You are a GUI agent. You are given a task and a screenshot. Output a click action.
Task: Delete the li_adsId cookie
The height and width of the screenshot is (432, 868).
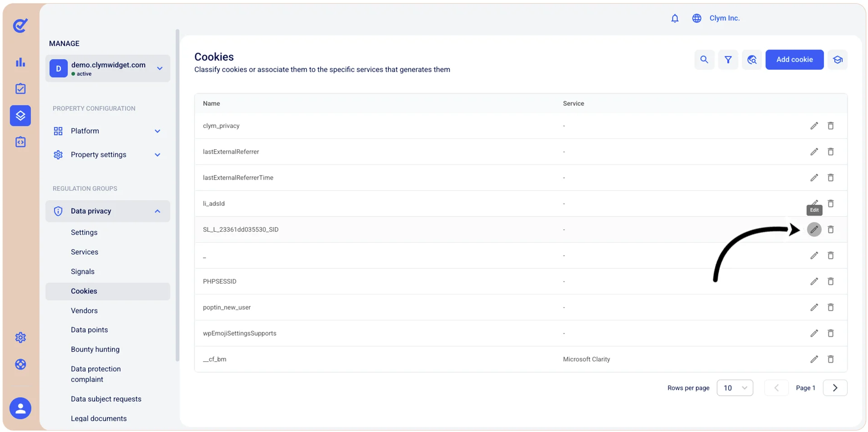830,204
